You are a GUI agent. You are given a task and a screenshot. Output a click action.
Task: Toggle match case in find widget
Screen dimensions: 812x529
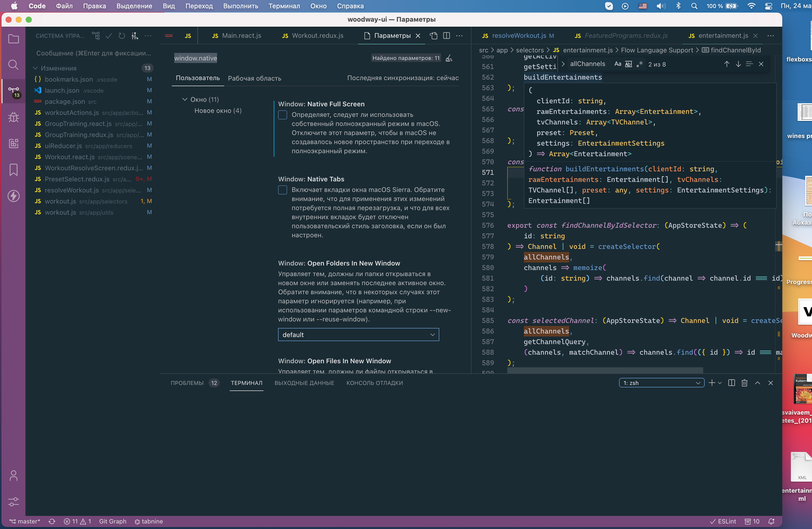[x=618, y=64]
